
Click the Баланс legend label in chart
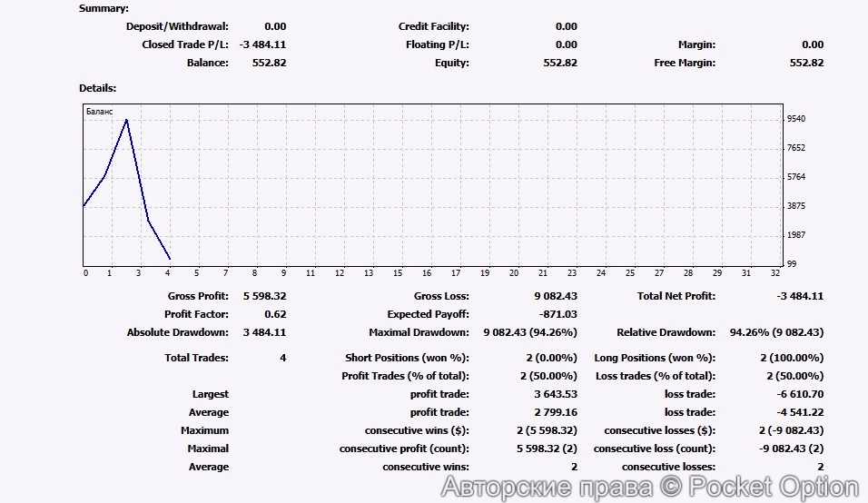click(x=100, y=111)
